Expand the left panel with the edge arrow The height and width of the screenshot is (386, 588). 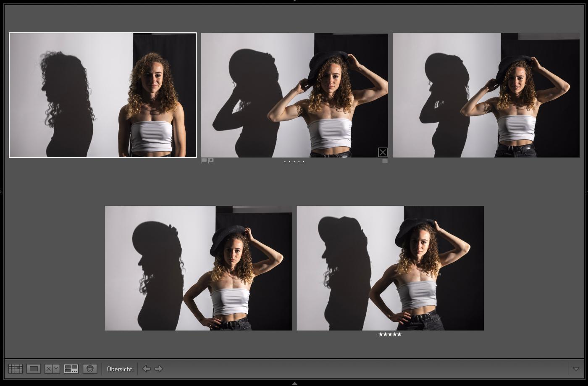pyautogui.click(x=1, y=192)
